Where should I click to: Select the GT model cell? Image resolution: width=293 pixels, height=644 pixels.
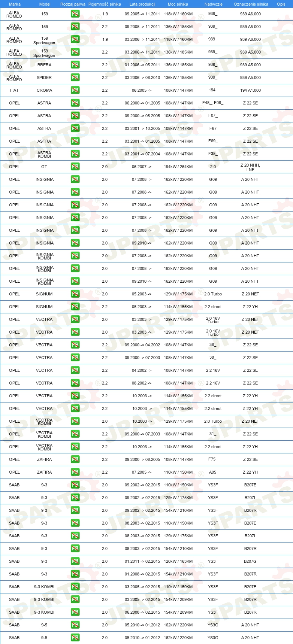(x=44, y=167)
